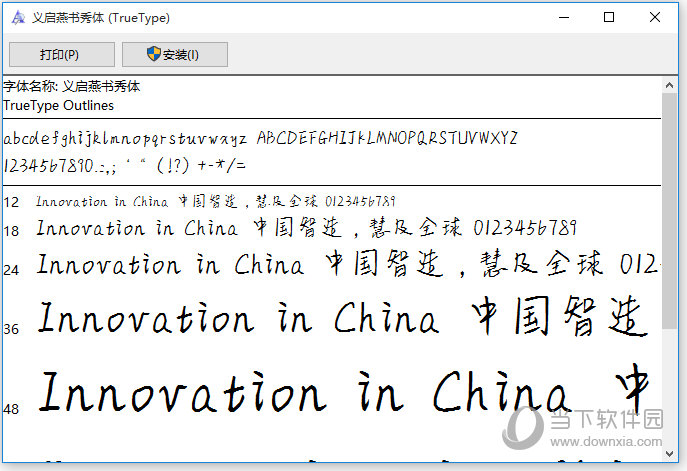Click the scrollbar down arrow
The width and height of the screenshot is (687, 471).
[x=669, y=453]
